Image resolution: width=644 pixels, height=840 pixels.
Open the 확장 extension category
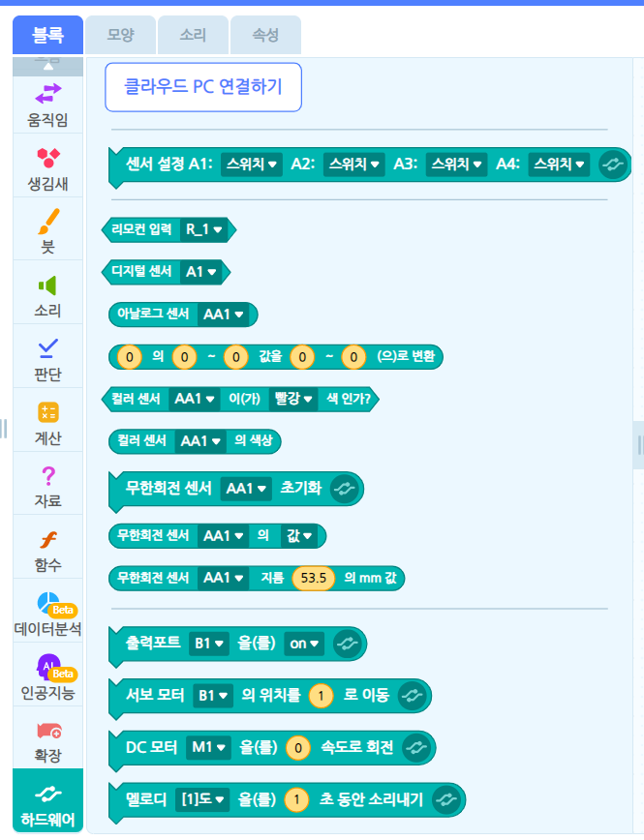pyautogui.click(x=47, y=741)
